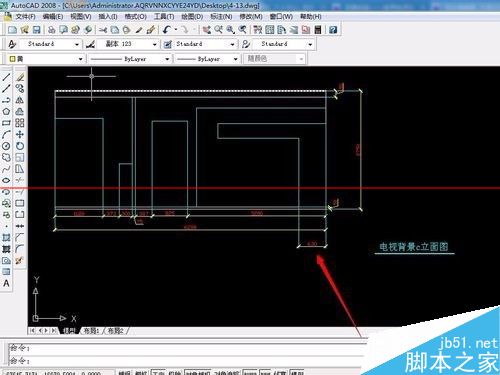Toggle Object Snap in status bar

pyautogui.click(x=197, y=373)
